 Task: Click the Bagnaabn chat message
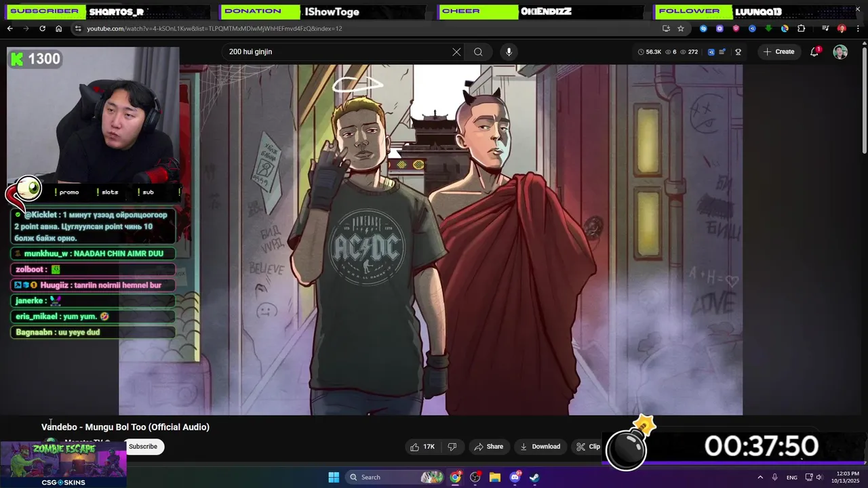point(94,332)
